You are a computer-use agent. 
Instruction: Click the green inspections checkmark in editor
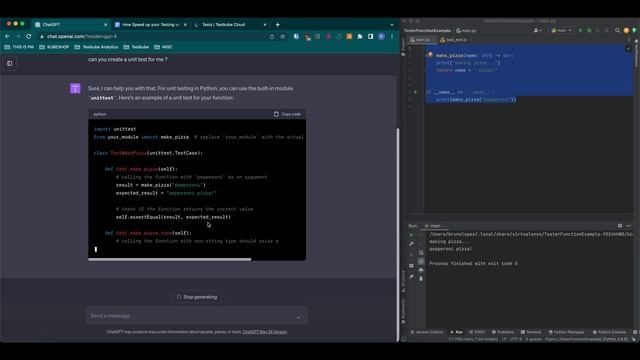coord(629,48)
